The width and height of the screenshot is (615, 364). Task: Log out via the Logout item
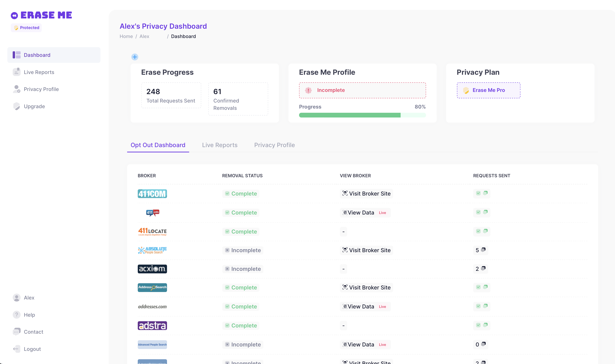pos(54,349)
